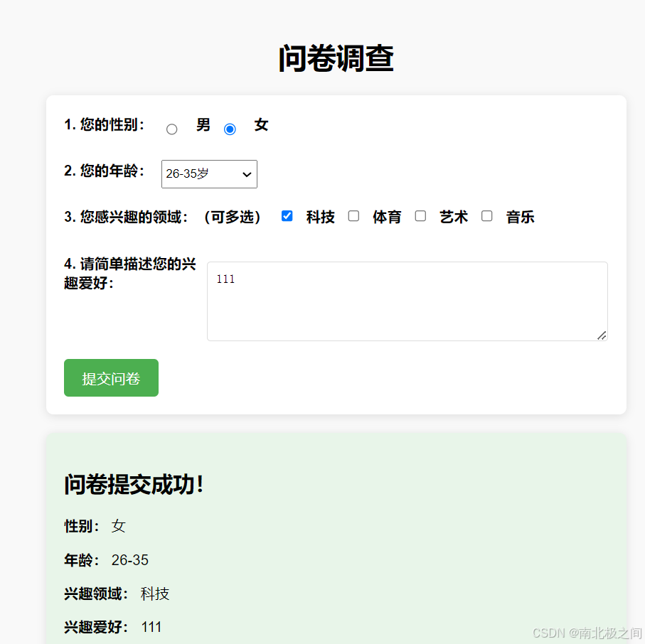645x644 pixels.
Task: Click the textarea resize handle corner
Action: pos(602,336)
